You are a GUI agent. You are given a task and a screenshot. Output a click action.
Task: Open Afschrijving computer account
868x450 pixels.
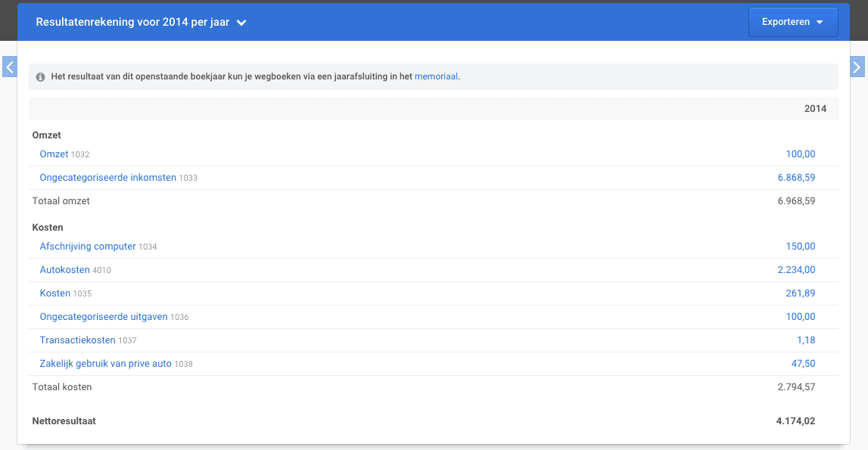pos(88,247)
